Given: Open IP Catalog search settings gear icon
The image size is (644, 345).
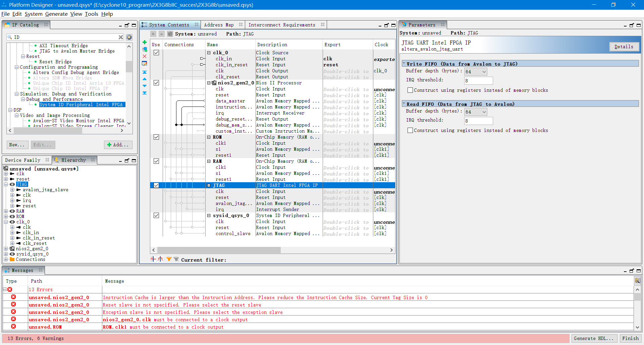Looking at the screenshot, I should [129, 37].
